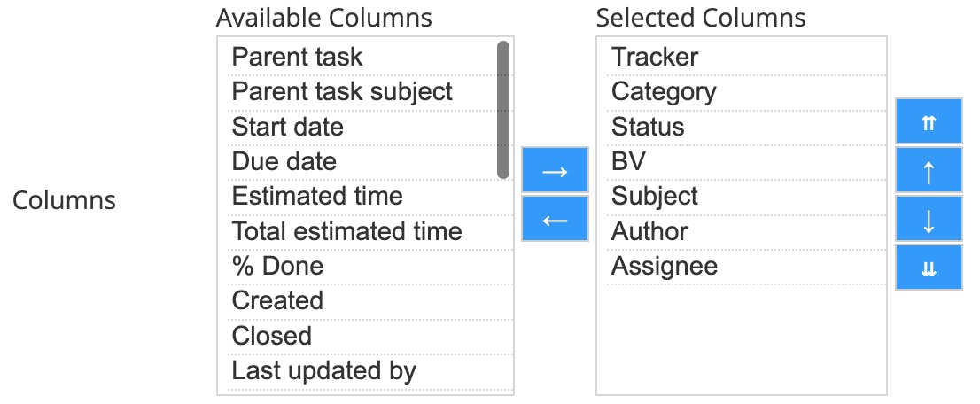Select % Done column option
Image resolution: width=980 pixels, height=404 pixels.
[277, 267]
